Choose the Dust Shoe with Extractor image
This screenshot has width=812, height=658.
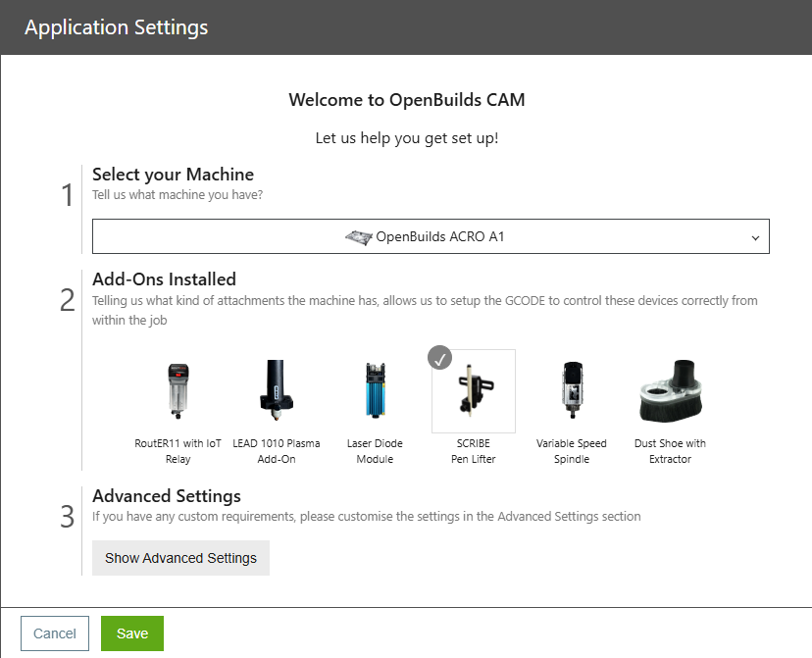(x=670, y=391)
